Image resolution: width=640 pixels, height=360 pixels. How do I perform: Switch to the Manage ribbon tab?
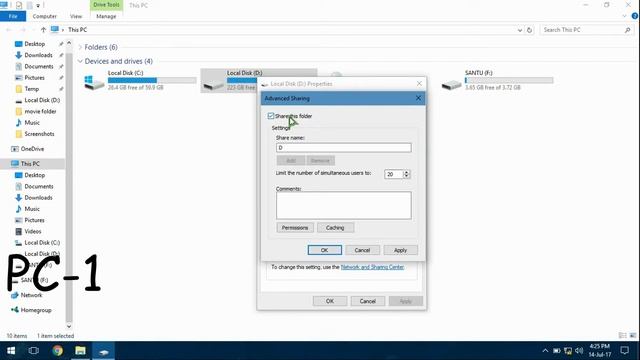(106, 16)
